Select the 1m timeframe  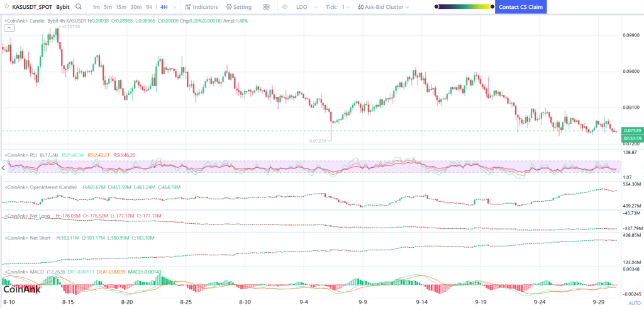click(96, 7)
